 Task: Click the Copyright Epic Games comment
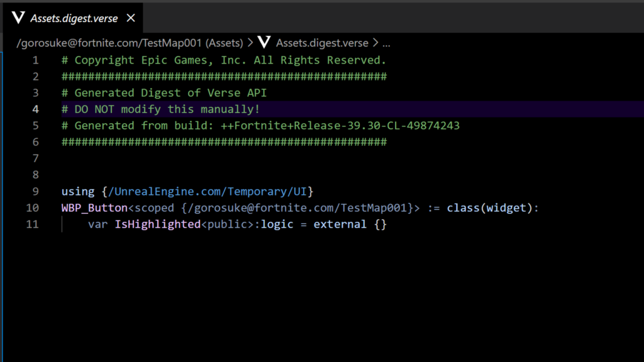[x=224, y=60]
